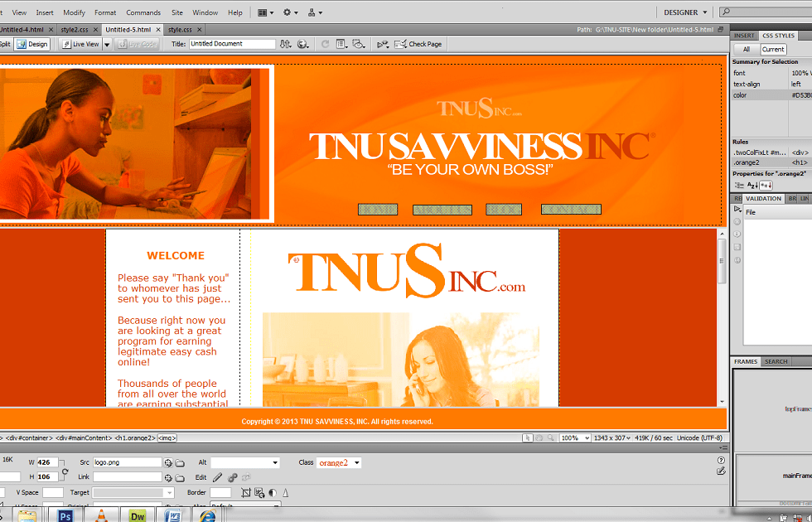Click the Check Page button
Image resolution: width=812 pixels, height=522 pixels.
(x=418, y=44)
